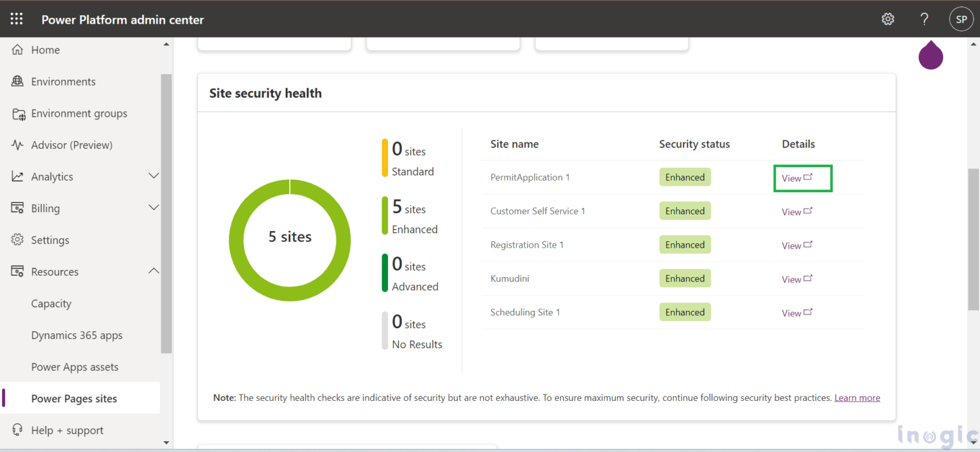Screen dimensions: 980x452
Task: Expand the Billing menu chevron
Action: pyautogui.click(x=154, y=207)
